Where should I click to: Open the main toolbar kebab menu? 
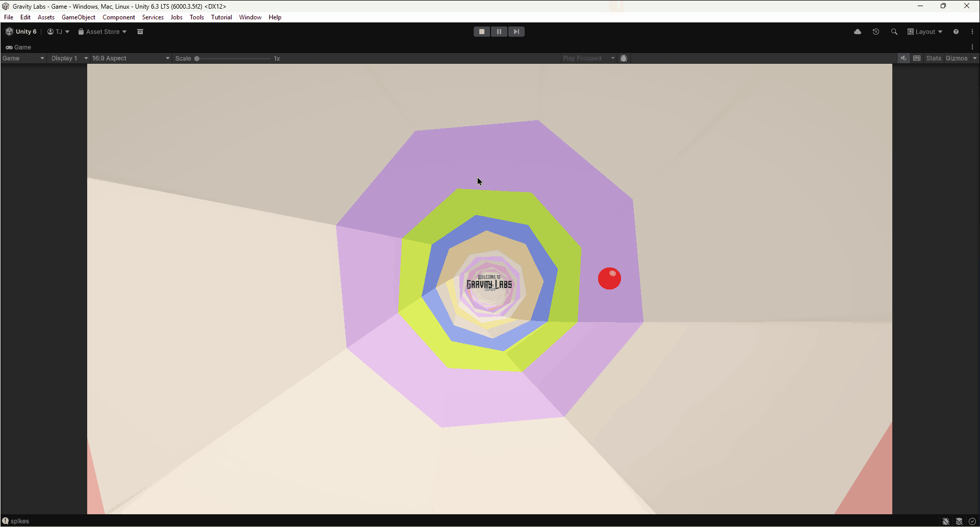click(x=972, y=32)
